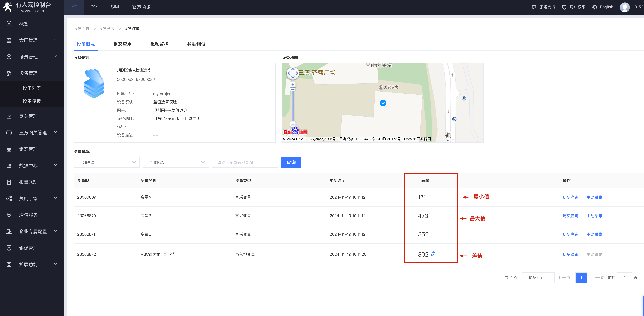Click the 大屏管理 screen icon

coord(9,40)
